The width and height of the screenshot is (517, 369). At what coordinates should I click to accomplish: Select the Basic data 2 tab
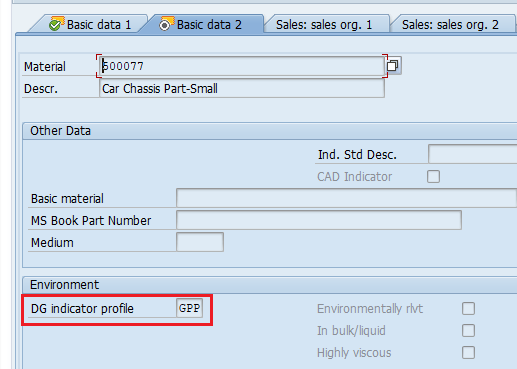coord(202,25)
